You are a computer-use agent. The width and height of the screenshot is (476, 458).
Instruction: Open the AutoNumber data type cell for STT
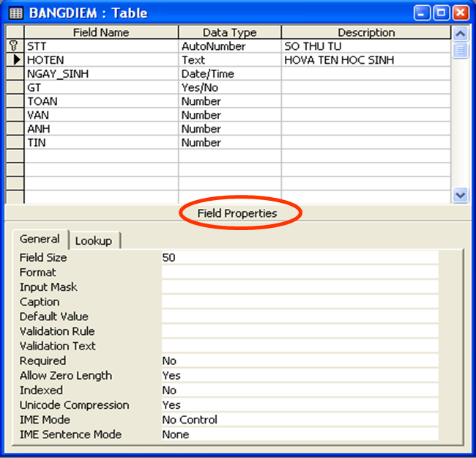click(230, 46)
